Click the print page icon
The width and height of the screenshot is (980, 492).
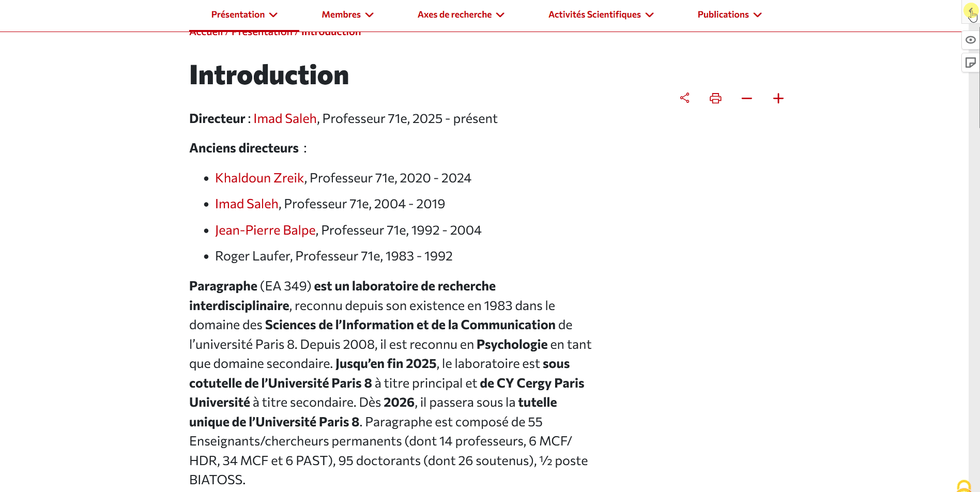point(715,98)
